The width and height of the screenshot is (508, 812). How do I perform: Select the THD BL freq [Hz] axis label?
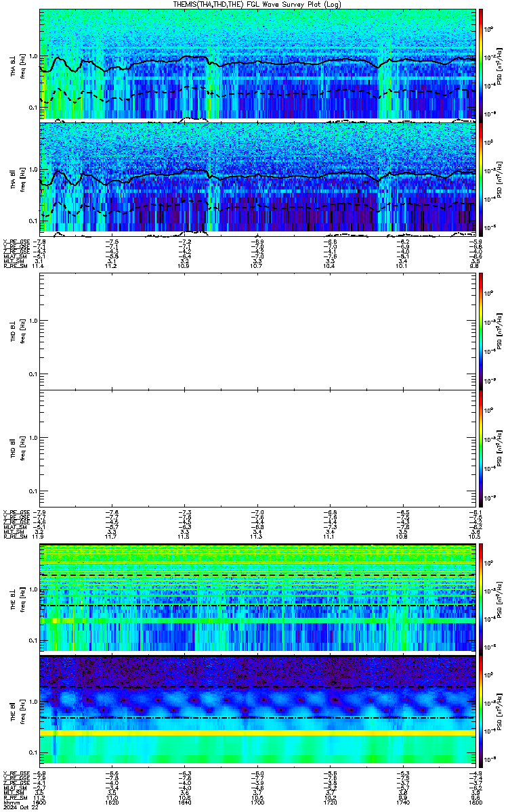point(17,331)
